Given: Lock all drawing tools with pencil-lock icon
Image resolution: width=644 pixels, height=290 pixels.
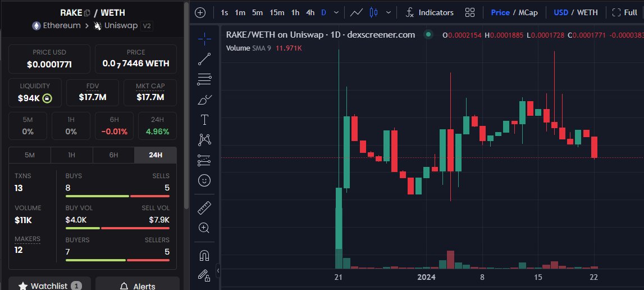Looking at the screenshot, I should coord(204,275).
